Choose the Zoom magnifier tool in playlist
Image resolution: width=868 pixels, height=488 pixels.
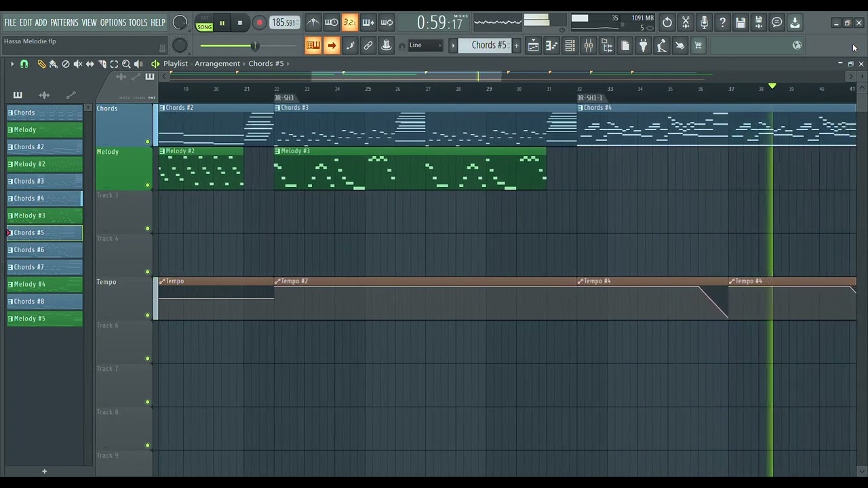click(126, 64)
